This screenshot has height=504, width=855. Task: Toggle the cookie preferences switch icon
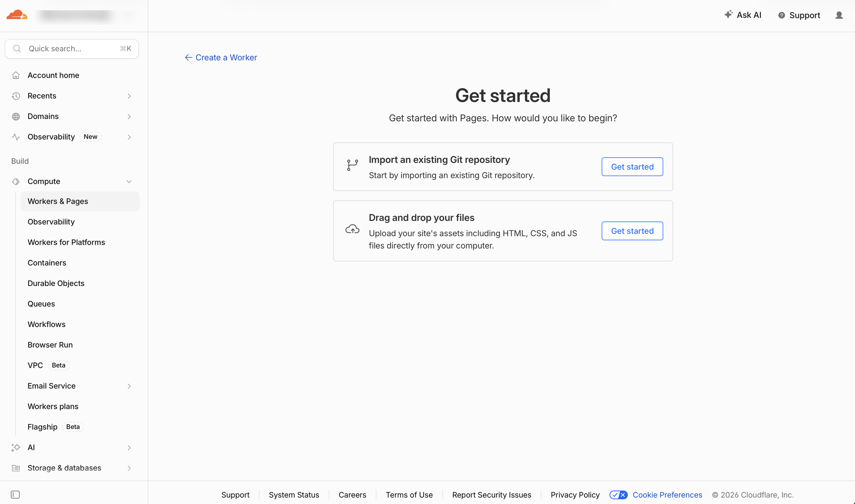[x=618, y=495]
